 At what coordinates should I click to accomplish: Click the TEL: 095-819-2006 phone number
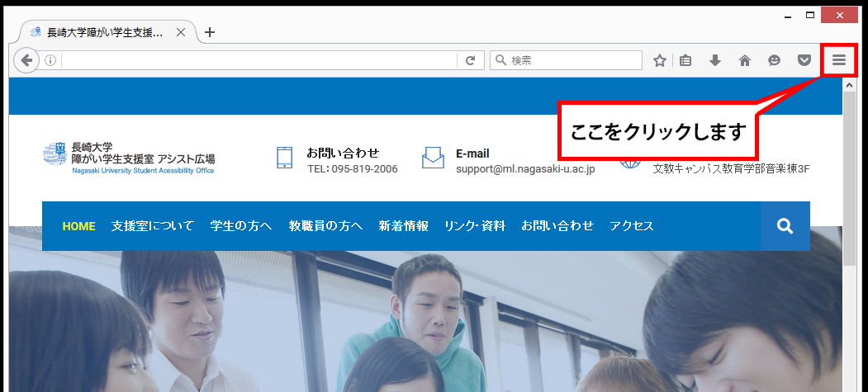[353, 168]
